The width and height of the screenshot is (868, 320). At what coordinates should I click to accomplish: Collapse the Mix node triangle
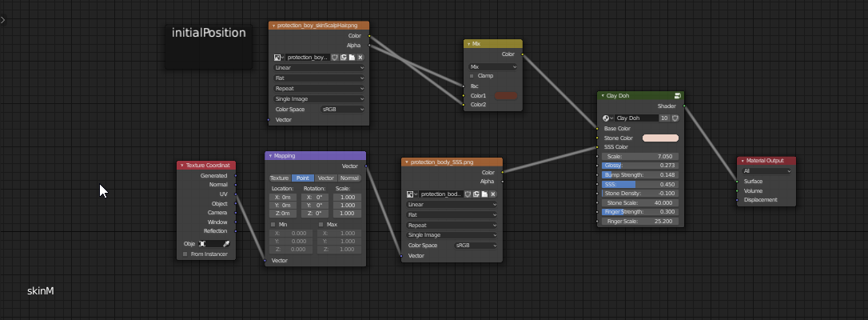tap(469, 44)
